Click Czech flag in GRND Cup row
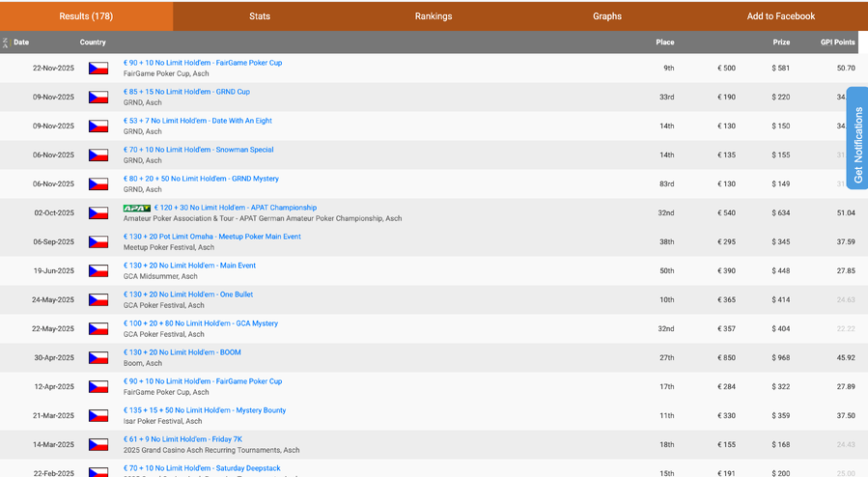Viewport: 868px width, 477px height. [98, 98]
